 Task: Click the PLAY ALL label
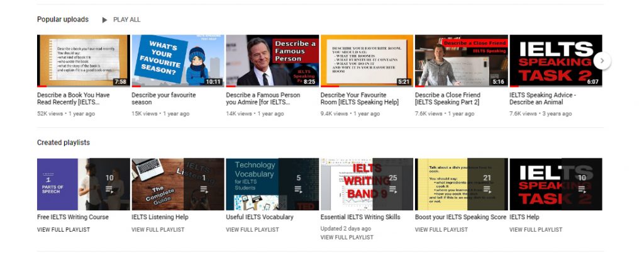point(126,20)
